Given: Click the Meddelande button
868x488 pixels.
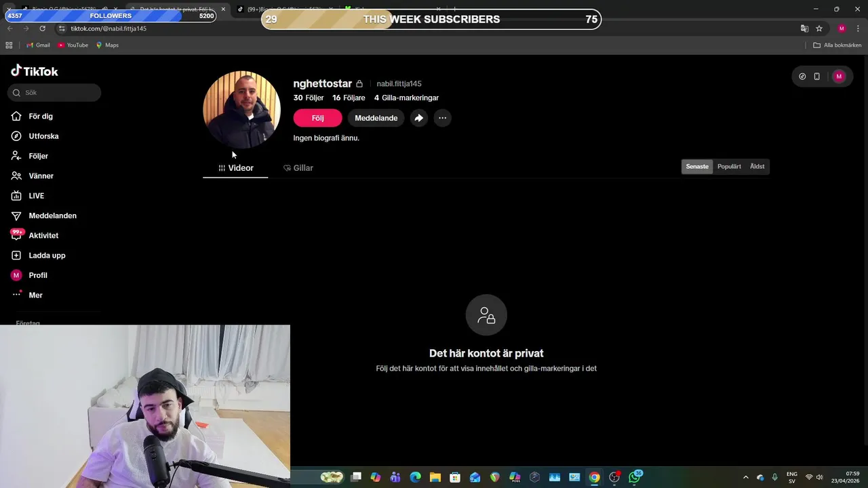Looking at the screenshot, I should [376, 118].
